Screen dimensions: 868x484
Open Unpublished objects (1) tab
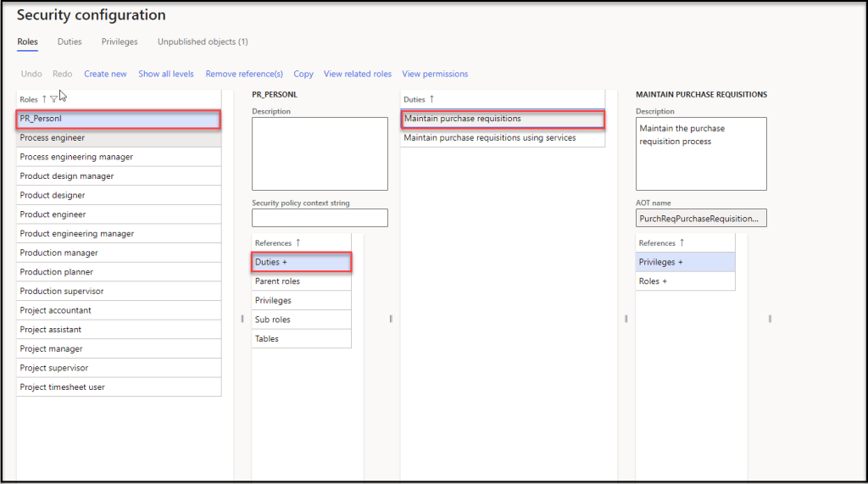203,42
